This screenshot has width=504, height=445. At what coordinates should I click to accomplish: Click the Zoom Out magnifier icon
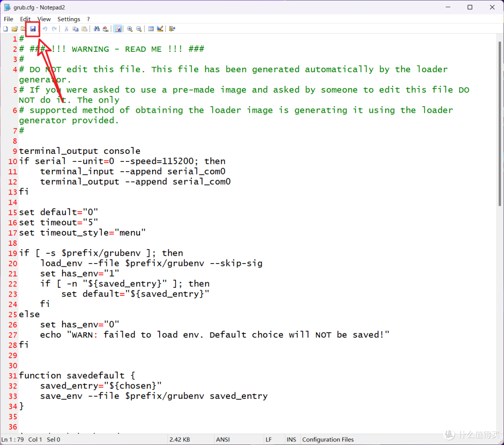139,29
